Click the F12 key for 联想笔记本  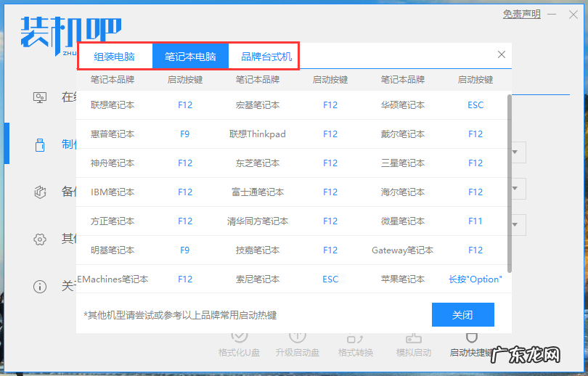point(185,105)
